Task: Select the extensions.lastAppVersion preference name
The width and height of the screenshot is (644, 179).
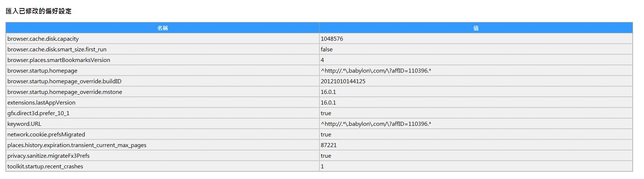Action: click(x=41, y=103)
